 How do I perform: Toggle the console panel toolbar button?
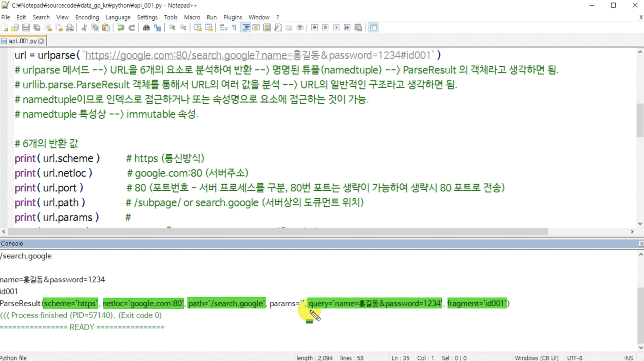click(x=373, y=28)
